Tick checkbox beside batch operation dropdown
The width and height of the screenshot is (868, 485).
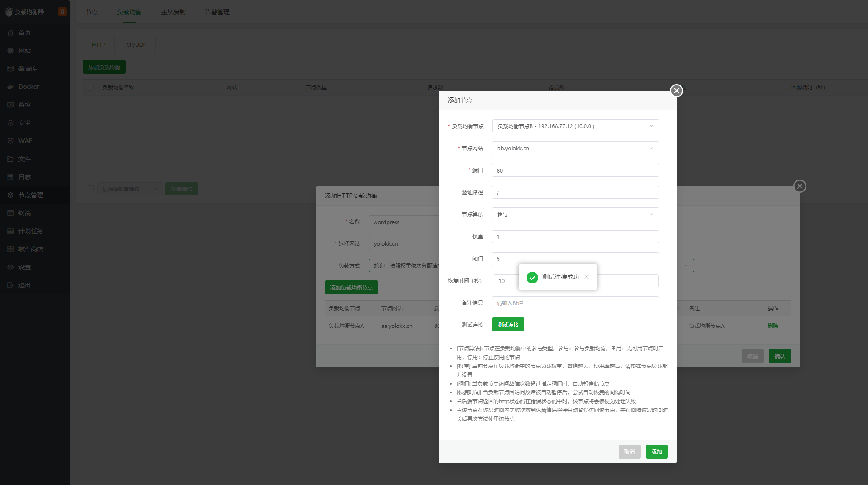click(x=90, y=189)
